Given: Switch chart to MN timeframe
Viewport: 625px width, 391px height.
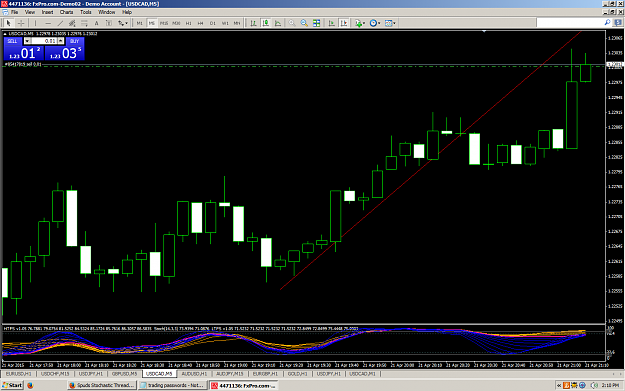Looking at the screenshot, I should [x=237, y=23].
